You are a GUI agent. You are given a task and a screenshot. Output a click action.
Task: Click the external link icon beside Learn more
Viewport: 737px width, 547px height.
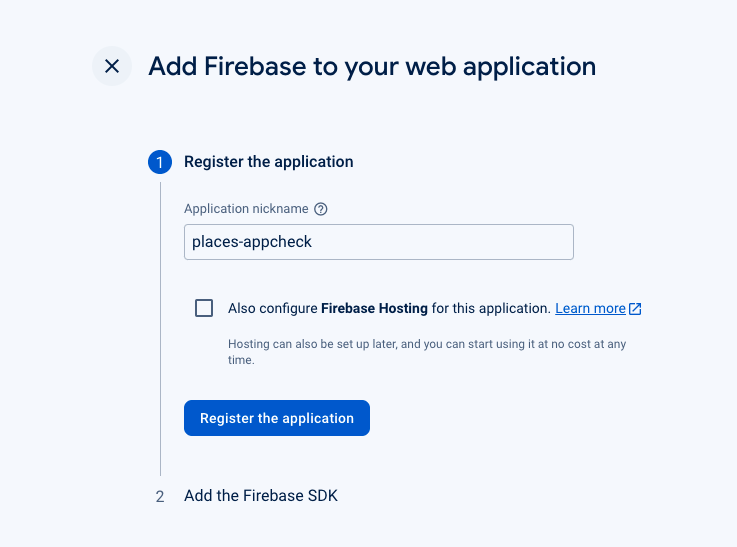635,309
